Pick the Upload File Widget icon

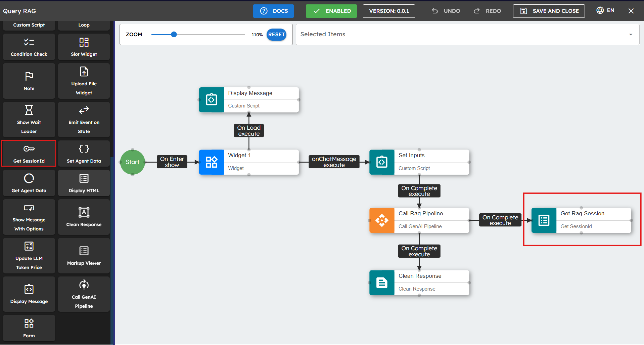(84, 71)
